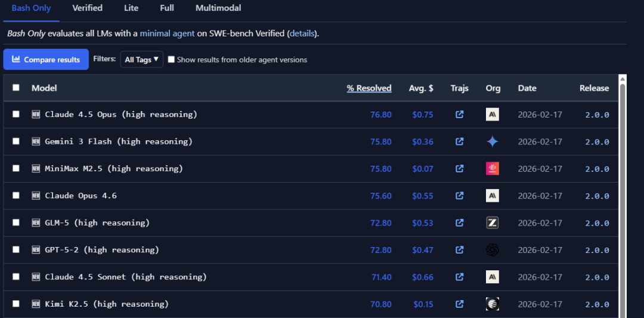Check the select-all checkbox in table header

[x=16, y=88]
